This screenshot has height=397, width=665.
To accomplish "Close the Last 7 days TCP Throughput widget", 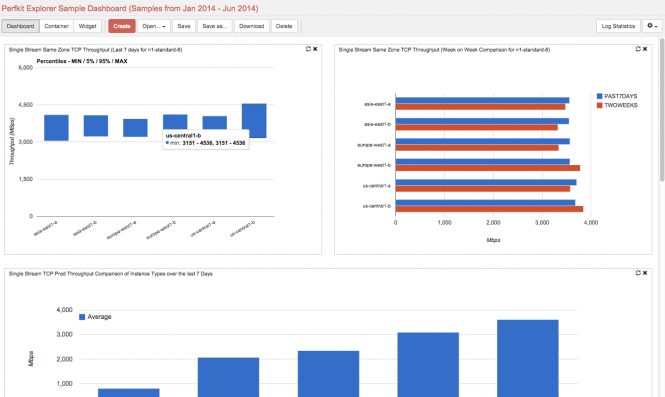I will (315, 49).
